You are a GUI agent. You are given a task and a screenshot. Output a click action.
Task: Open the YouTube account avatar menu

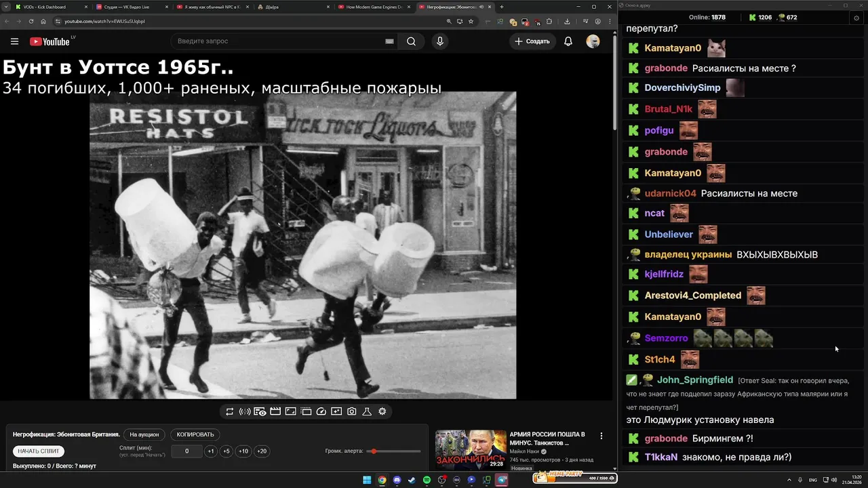(x=593, y=41)
